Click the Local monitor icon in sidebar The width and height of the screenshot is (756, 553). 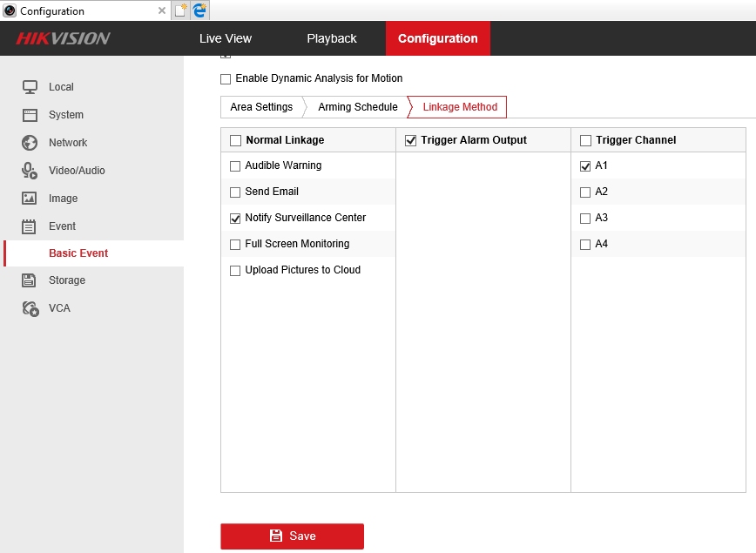tap(30, 87)
